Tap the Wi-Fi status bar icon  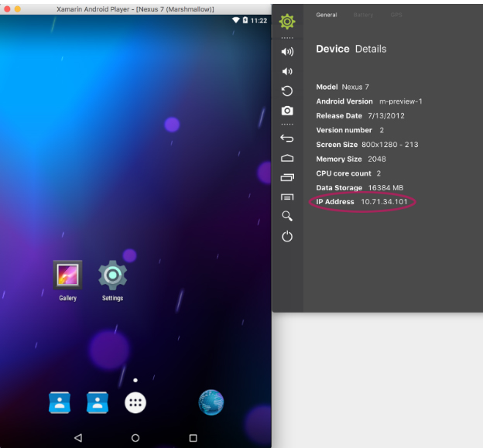click(236, 20)
